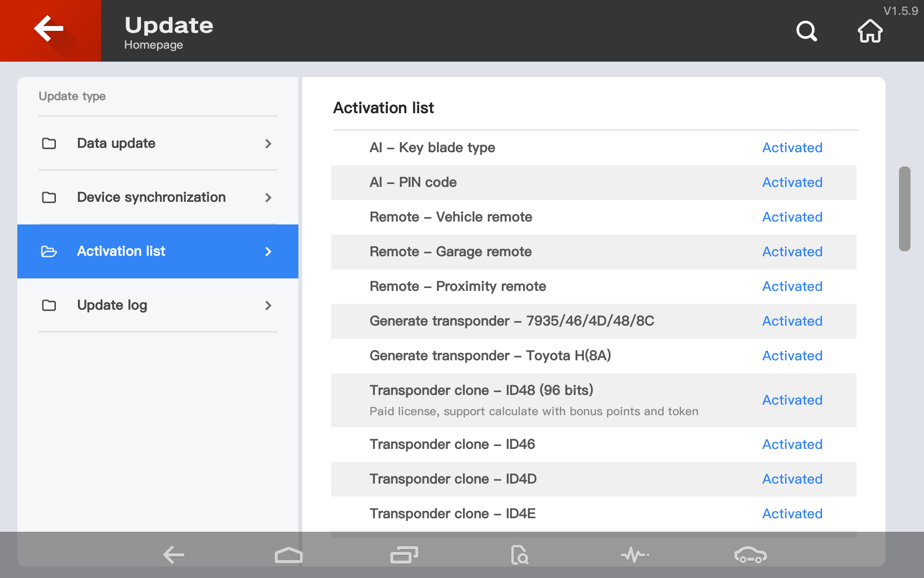Select the Remote – Garage remote row
This screenshot has height=578, width=924.
point(450,252)
